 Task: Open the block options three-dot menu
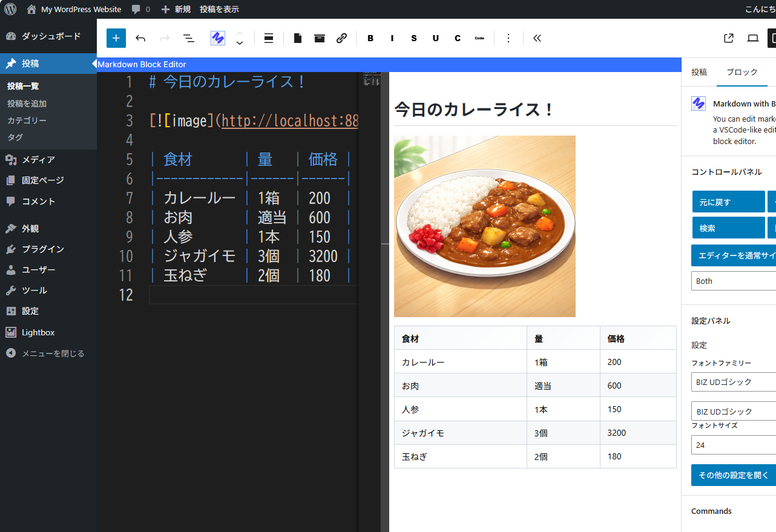click(508, 38)
